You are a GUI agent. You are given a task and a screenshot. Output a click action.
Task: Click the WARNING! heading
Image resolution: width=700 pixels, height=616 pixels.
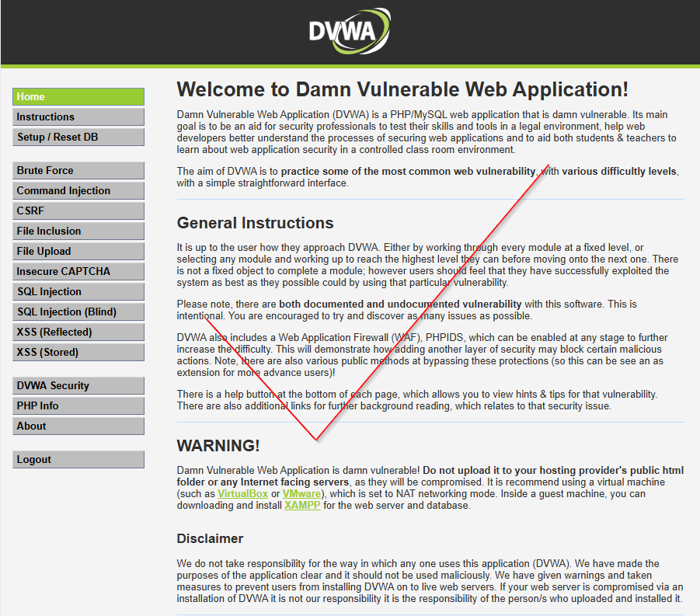click(x=218, y=445)
